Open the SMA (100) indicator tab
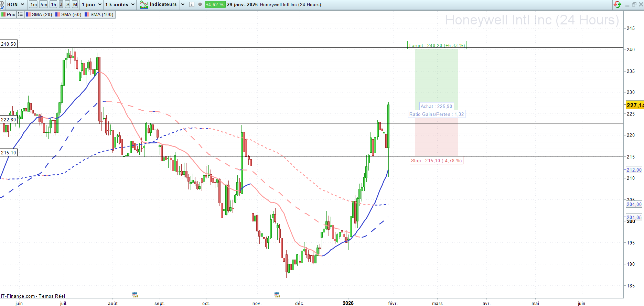644x306 pixels. coord(99,14)
